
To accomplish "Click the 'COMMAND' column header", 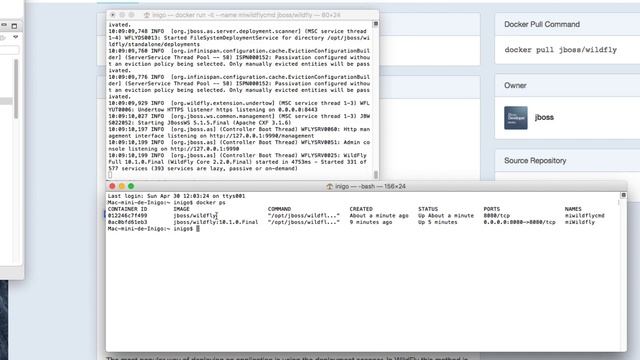I will (279, 209).
